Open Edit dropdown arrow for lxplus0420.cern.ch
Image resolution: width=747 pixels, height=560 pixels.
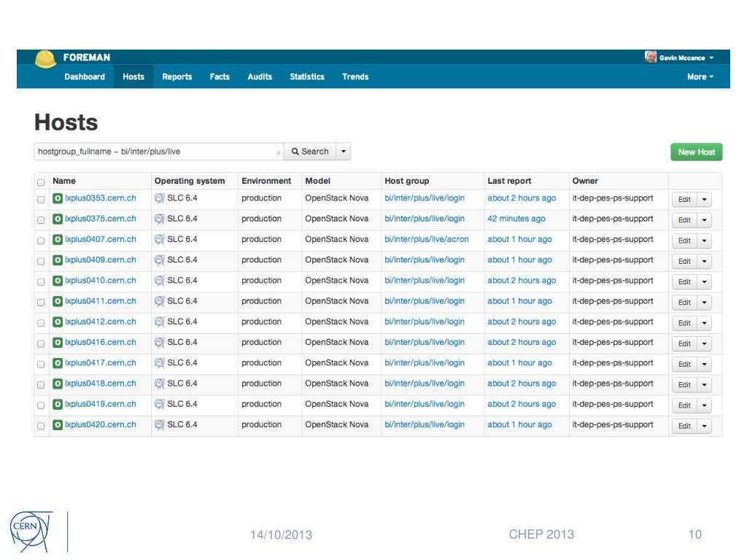[x=704, y=426]
